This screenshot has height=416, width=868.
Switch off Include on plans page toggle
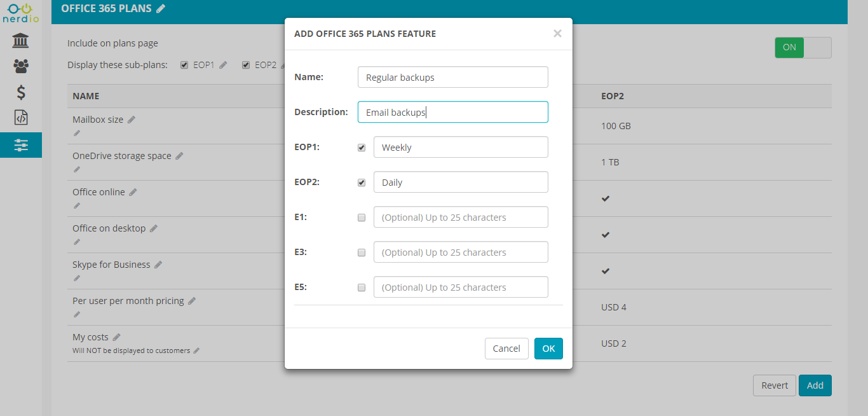pos(803,48)
